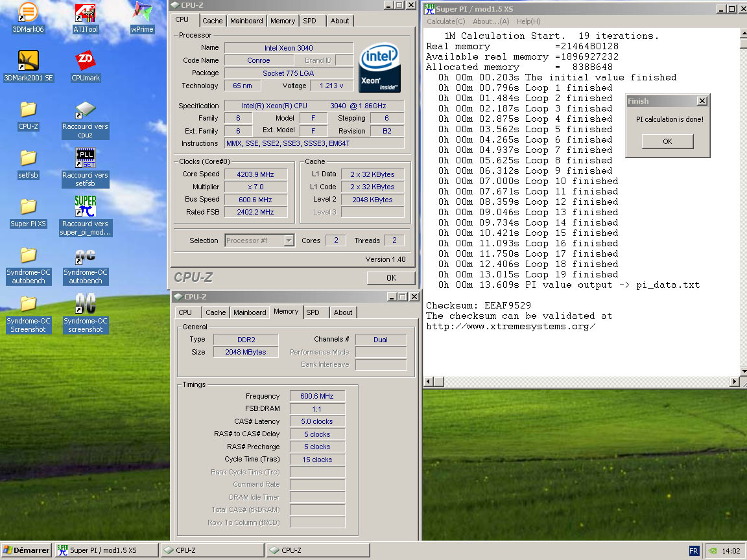Click the Level 2 cache 2048 KBytes value
The image size is (747, 560).
(373, 200)
